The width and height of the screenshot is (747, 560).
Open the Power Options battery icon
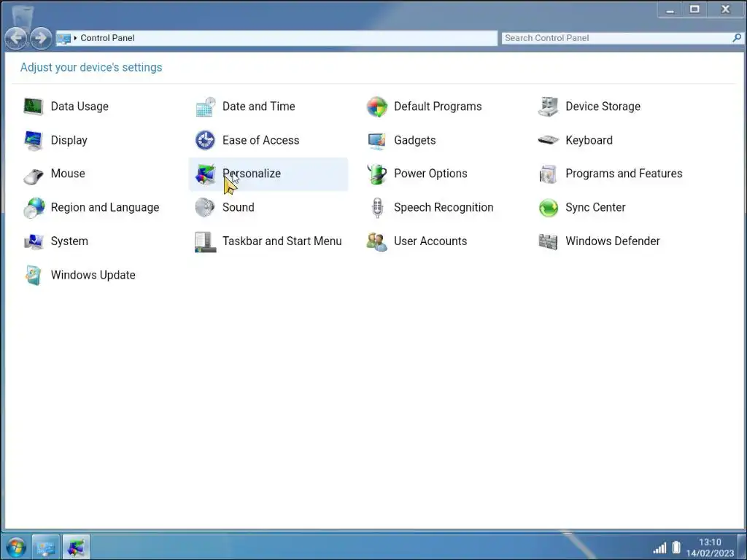377,174
